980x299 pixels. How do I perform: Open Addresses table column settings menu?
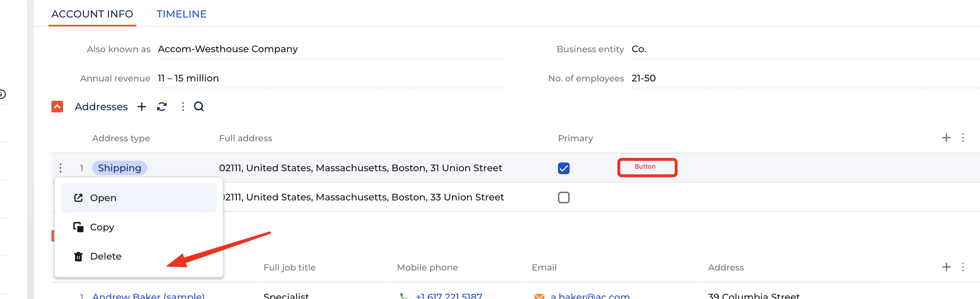[x=963, y=138]
